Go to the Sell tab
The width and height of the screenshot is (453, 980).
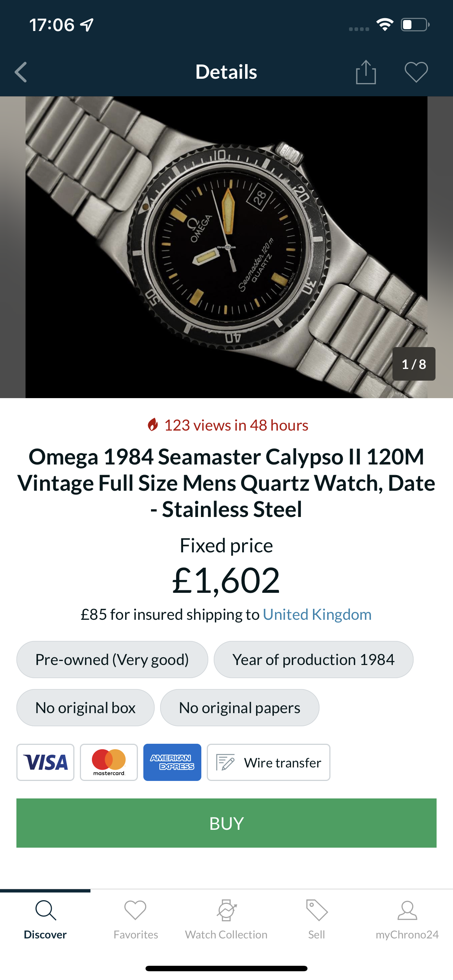(x=316, y=919)
